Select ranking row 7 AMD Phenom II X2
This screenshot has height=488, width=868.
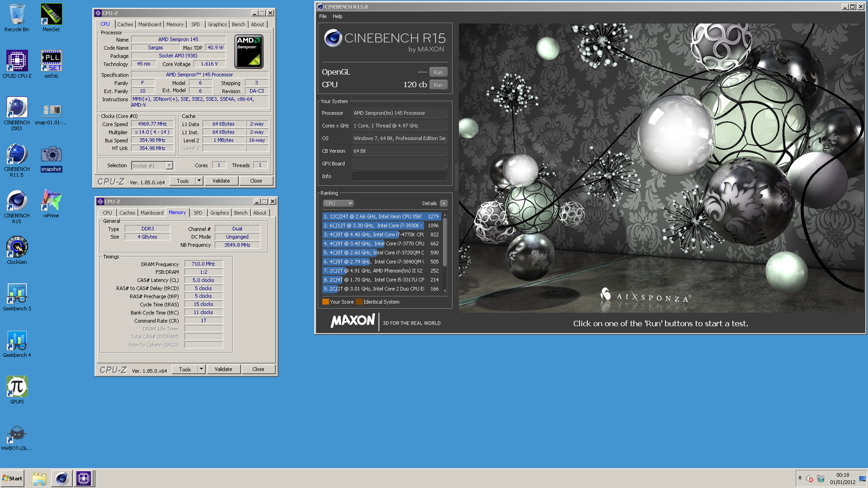point(382,271)
